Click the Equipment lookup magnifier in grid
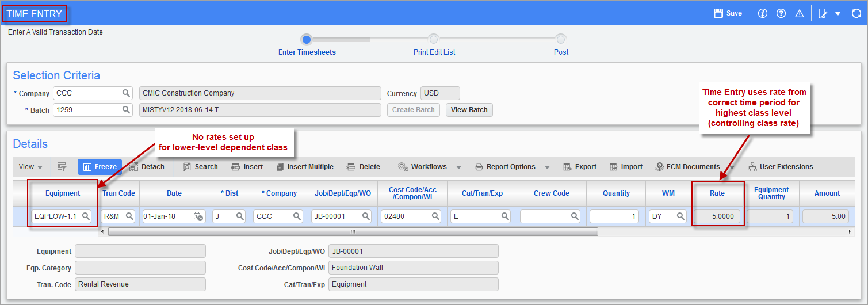Screen dimensions: 868x305 [85, 216]
